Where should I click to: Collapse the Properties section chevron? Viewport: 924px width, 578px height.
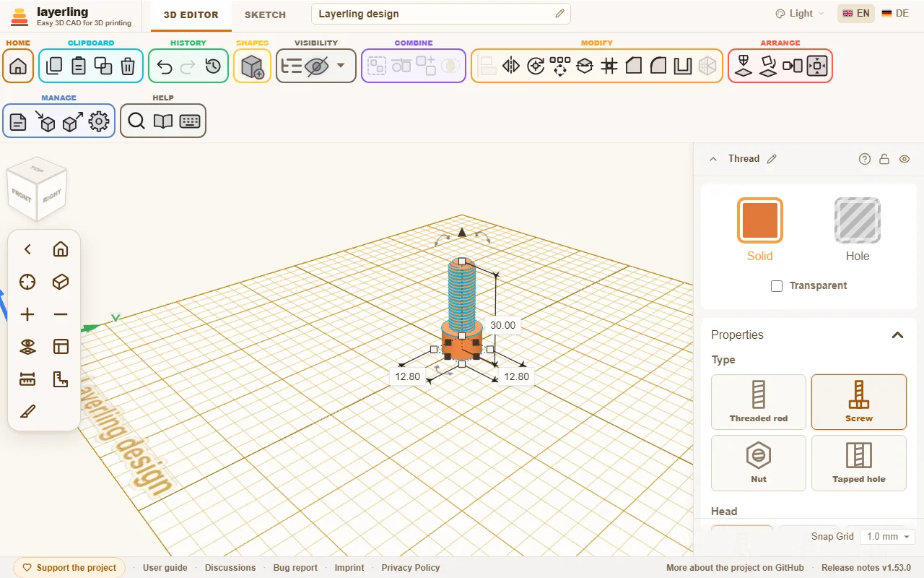pyautogui.click(x=897, y=335)
